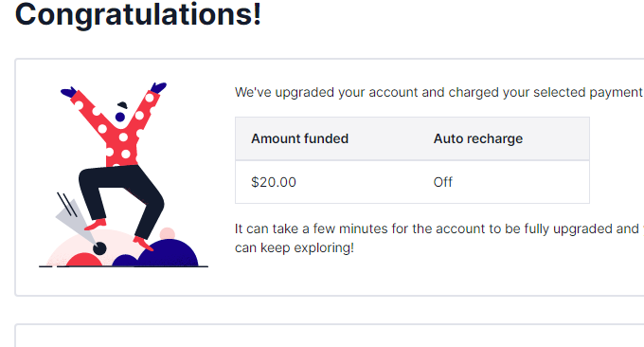Select the Congratulations! heading
This screenshot has width=644, height=347.
138,15
